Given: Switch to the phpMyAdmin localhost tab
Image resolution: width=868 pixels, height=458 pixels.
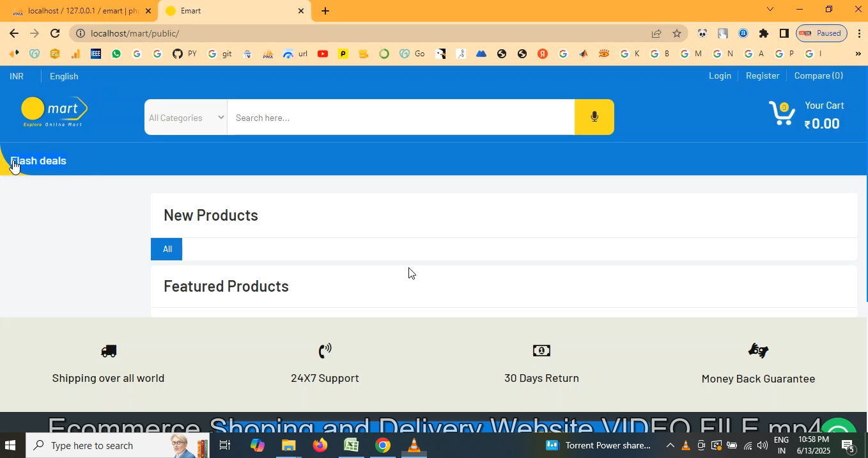Looking at the screenshot, I should click(x=80, y=11).
